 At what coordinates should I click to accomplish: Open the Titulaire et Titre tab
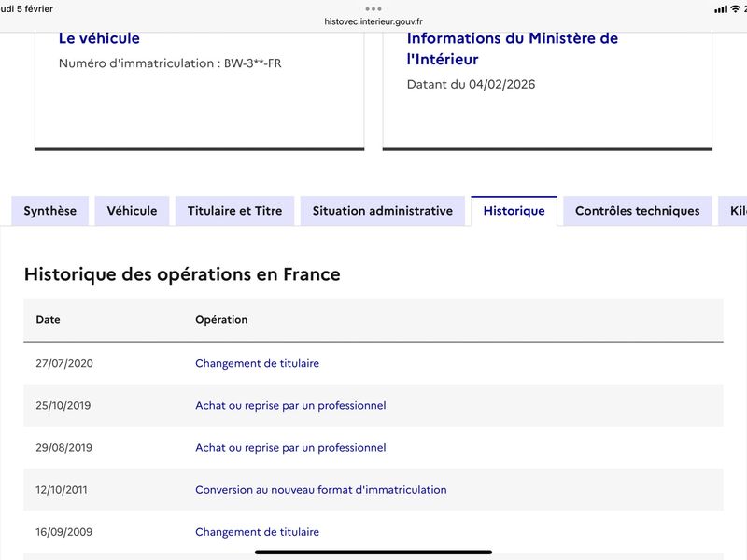235,211
